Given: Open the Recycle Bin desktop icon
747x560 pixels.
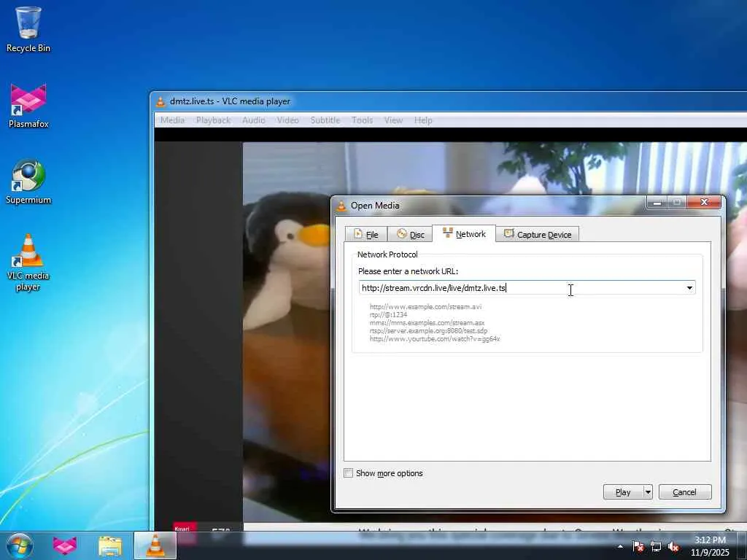Looking at the screenshot, I should pos(28,29).
